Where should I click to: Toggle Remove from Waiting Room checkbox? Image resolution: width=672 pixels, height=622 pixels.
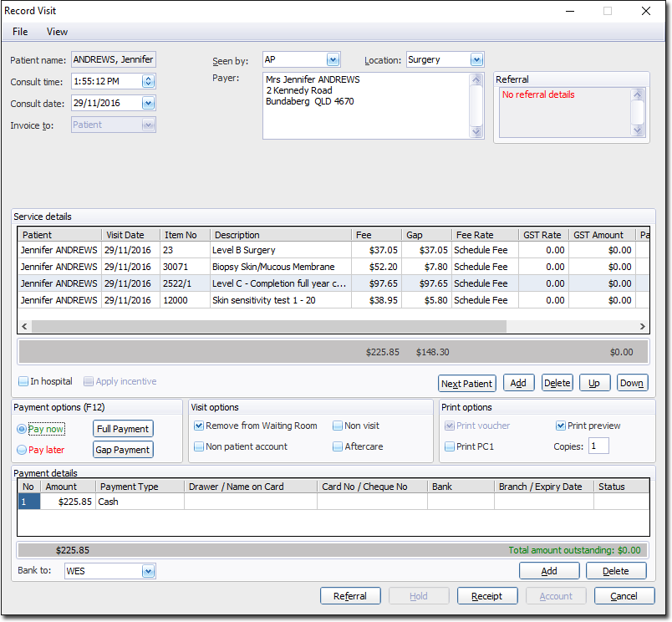(199, 426)
